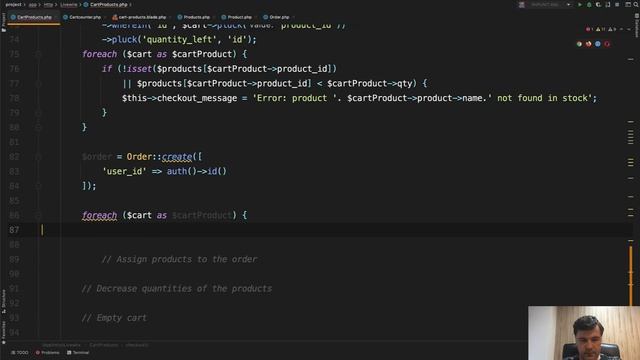Screen dimensions: 640x360
Task: Click the presenter's webcam video thumbnail
Action: tap(584, 333)
